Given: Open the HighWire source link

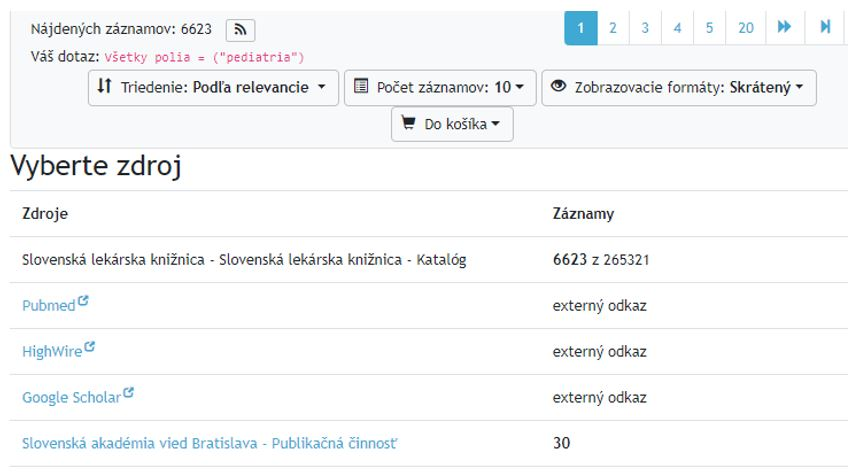Looking at the screenshot, I should click(52, 351).
